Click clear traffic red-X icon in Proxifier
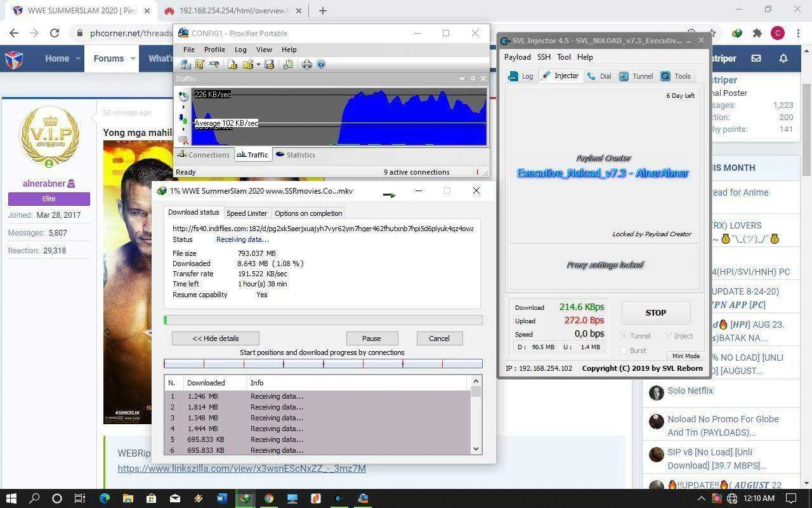The height and width of the screenshot is (508, 812). (183, 140)
